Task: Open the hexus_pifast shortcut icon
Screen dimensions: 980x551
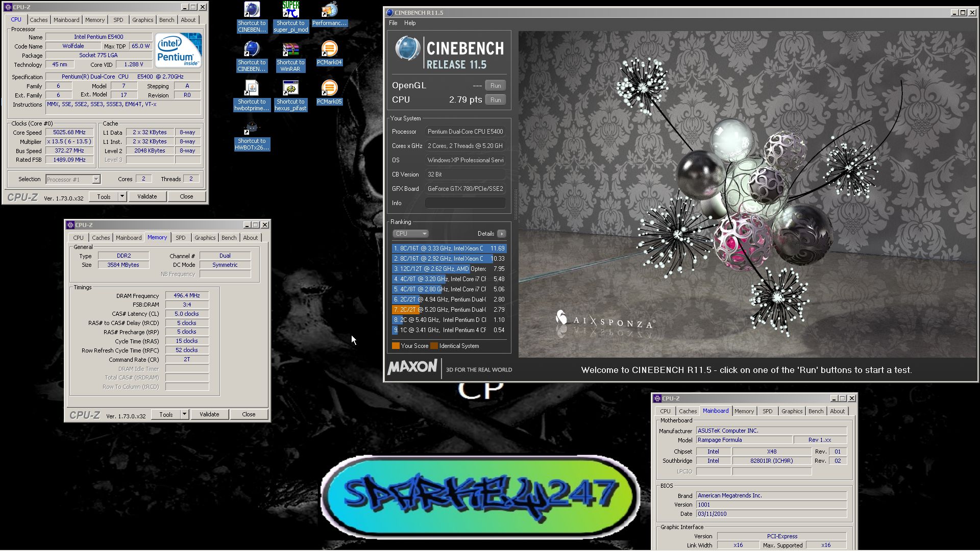Action: (290, 88)
